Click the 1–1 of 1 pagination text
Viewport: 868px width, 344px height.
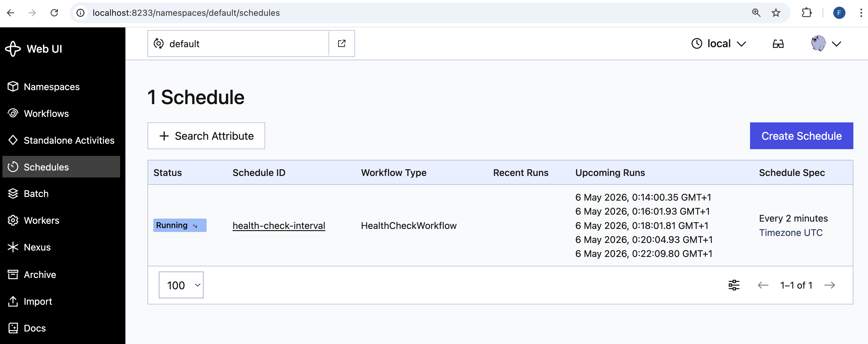(796, 286)
